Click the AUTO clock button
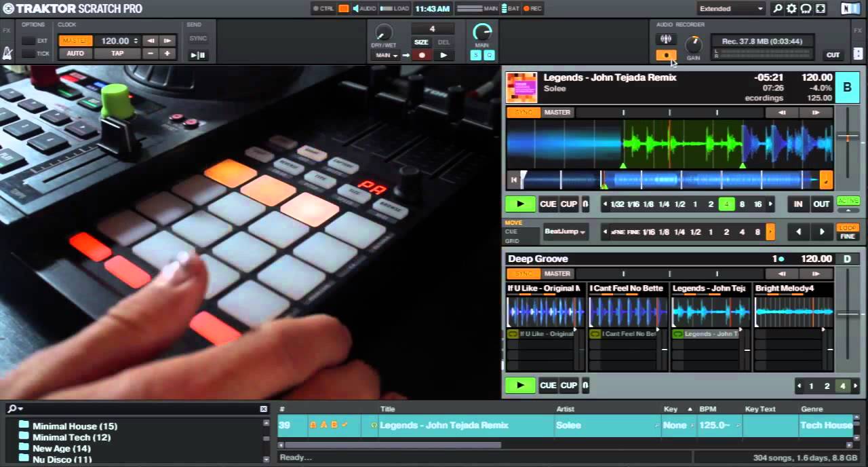868x467 pixels. (x=75, y=54)
